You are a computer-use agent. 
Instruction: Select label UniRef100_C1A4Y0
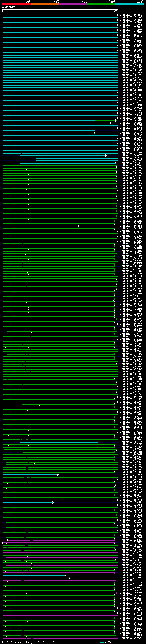[131, 553]
